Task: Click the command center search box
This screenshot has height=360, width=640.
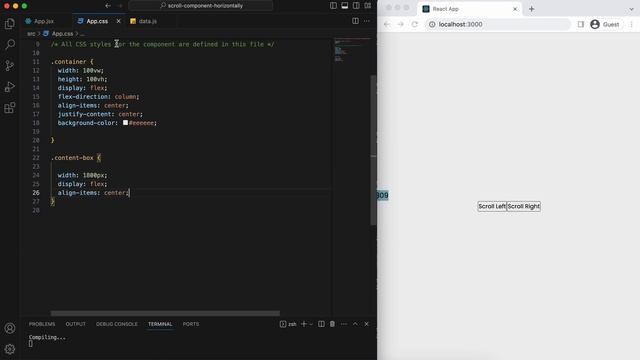Action: (x=201, y=6)
